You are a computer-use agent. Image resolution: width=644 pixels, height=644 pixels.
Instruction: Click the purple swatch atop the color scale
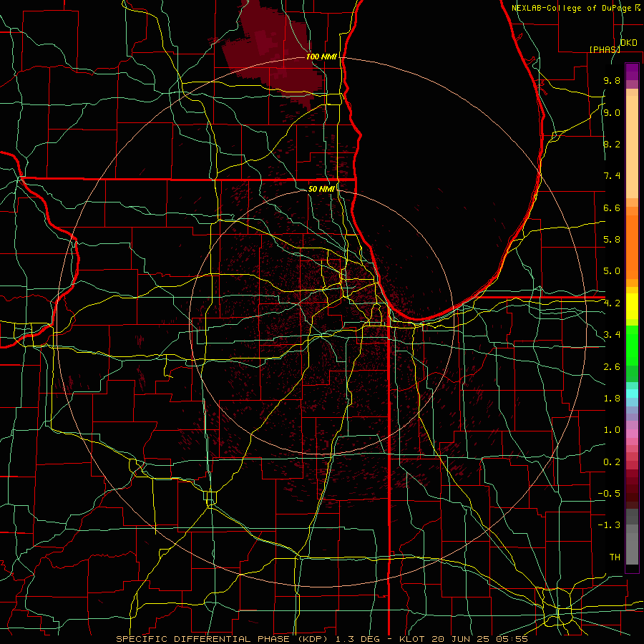pos(632,72)
